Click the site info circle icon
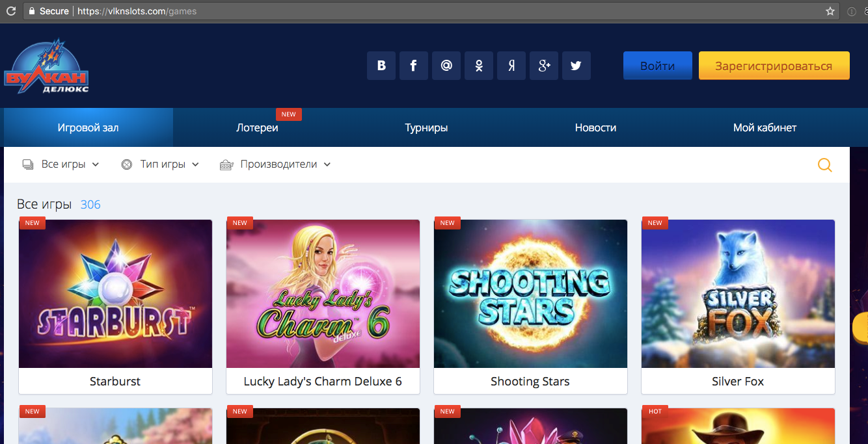Image resolution: width=868 pixels, height=444 pixels. pyautogui.click(x=851, y=11)
